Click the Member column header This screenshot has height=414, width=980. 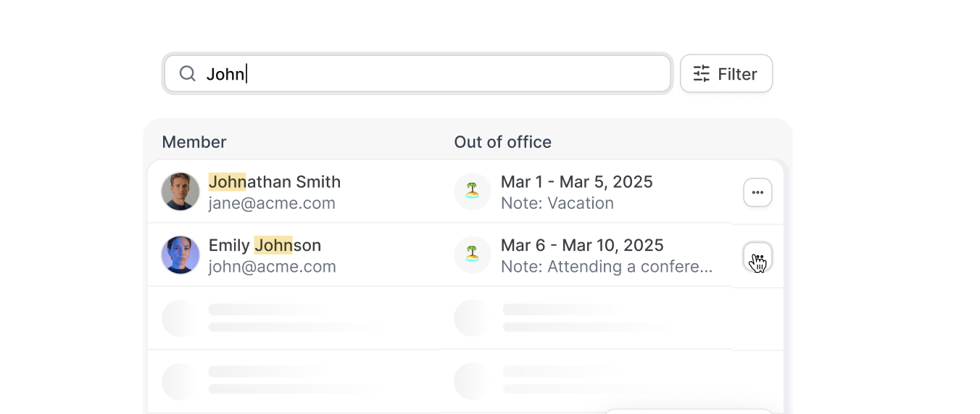pos(194,142)
